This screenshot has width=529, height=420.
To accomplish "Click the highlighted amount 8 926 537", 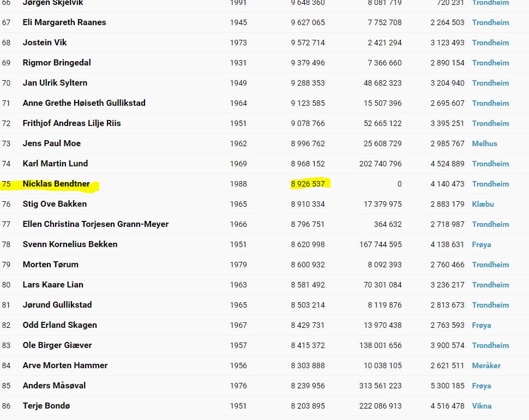I will [x=308, y=184].
